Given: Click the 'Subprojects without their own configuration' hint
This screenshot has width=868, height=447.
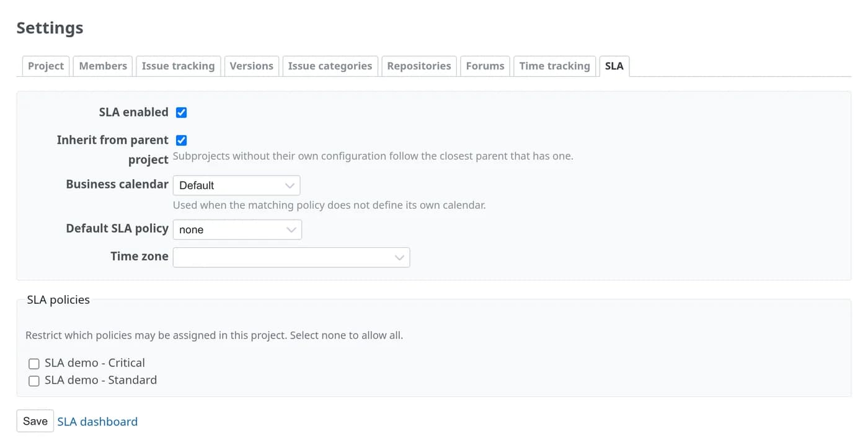Looking at the screenshot, I should pos(373,156).
